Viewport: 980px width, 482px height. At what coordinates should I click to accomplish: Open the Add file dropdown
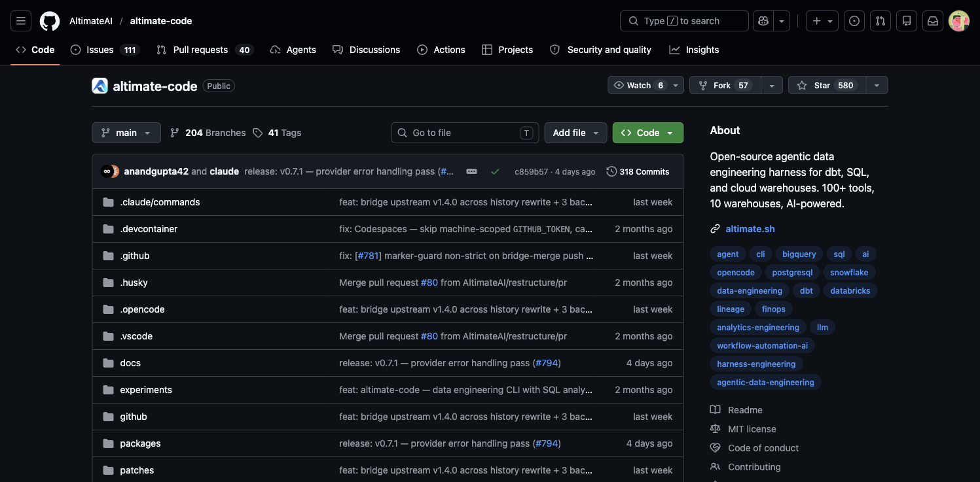pyautogui.click(x=575, y=133)
